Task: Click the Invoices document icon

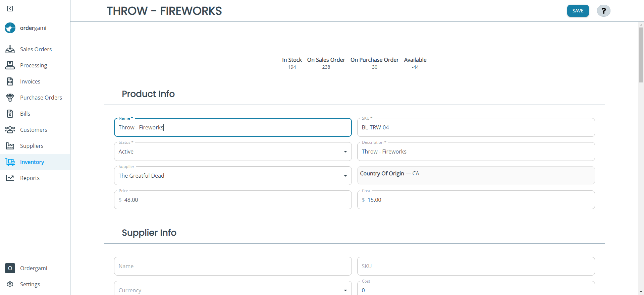Action: [x=10, y=81]
